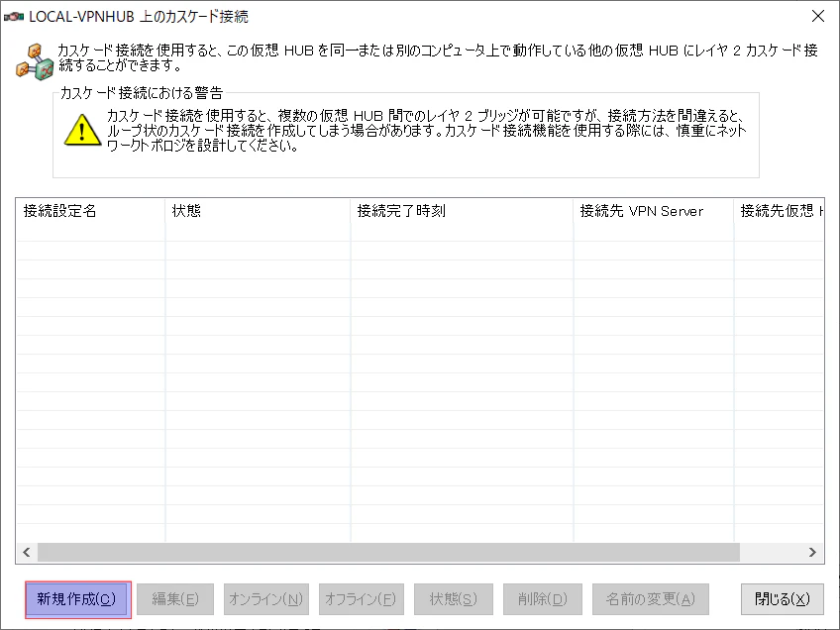The width and height of the screenshot is (840, 630).
Task: Click the オンライン(N) button
Action: click(x=266, y=599)
